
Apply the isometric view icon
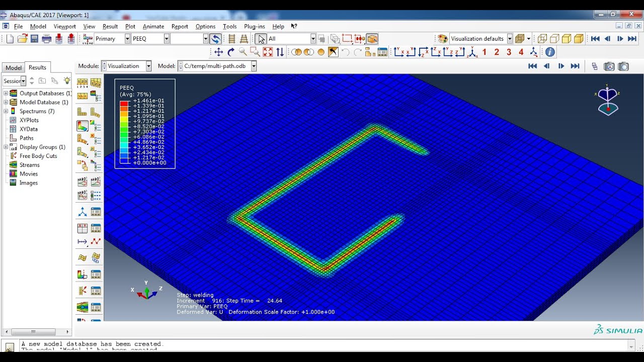pyautogui.click(x=472, y=52)
